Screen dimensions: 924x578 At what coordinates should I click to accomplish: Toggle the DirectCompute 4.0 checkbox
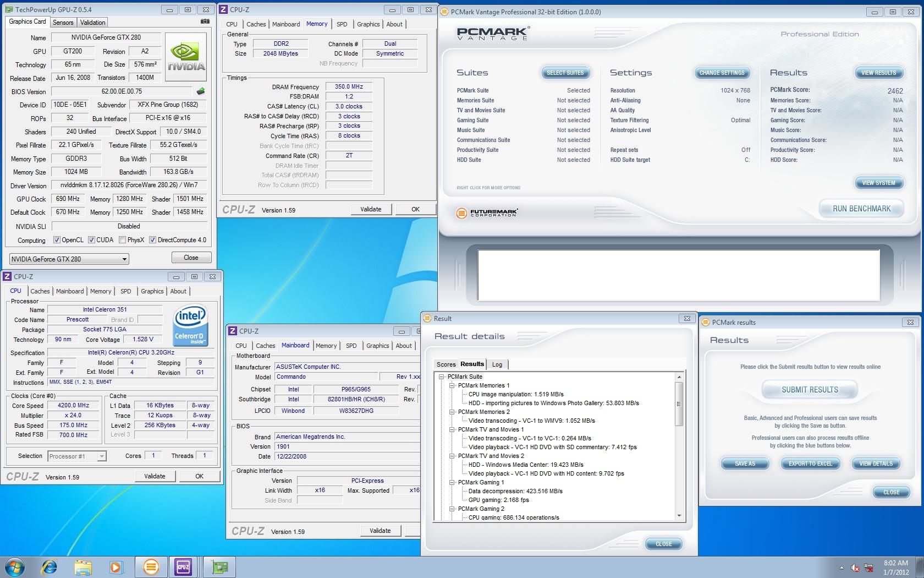152,240
